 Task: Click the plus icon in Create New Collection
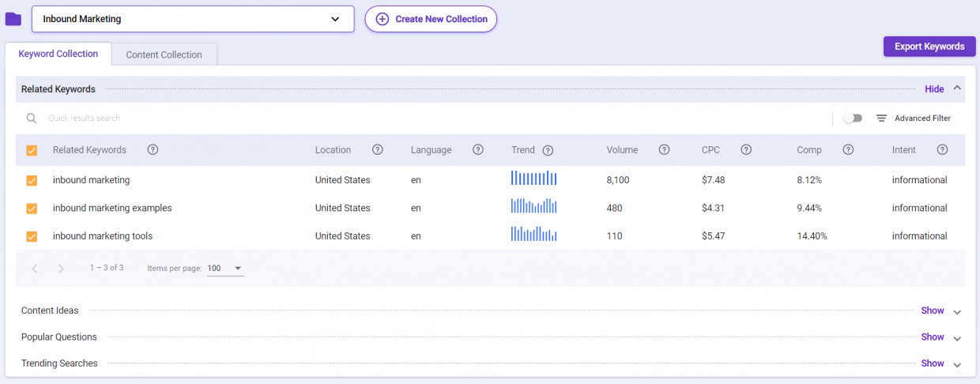point(383,19)
